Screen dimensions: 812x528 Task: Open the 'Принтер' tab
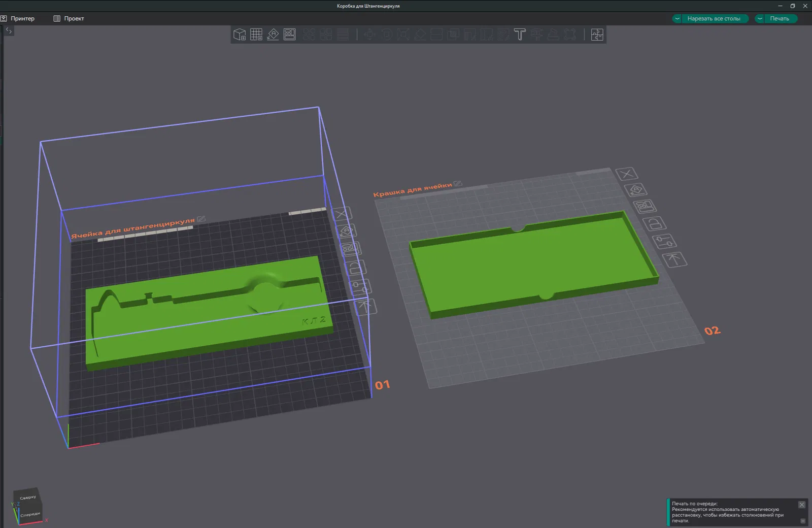click(22, 19)
